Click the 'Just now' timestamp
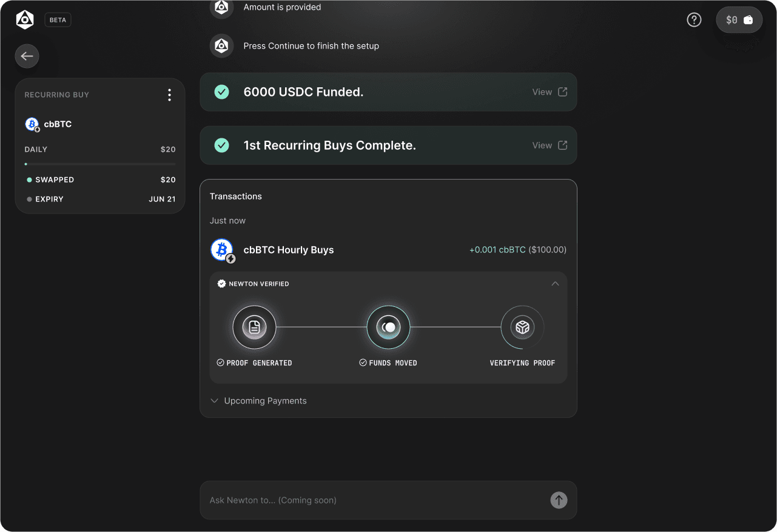Viewport: 777px width, 532px height. (227, 221)
